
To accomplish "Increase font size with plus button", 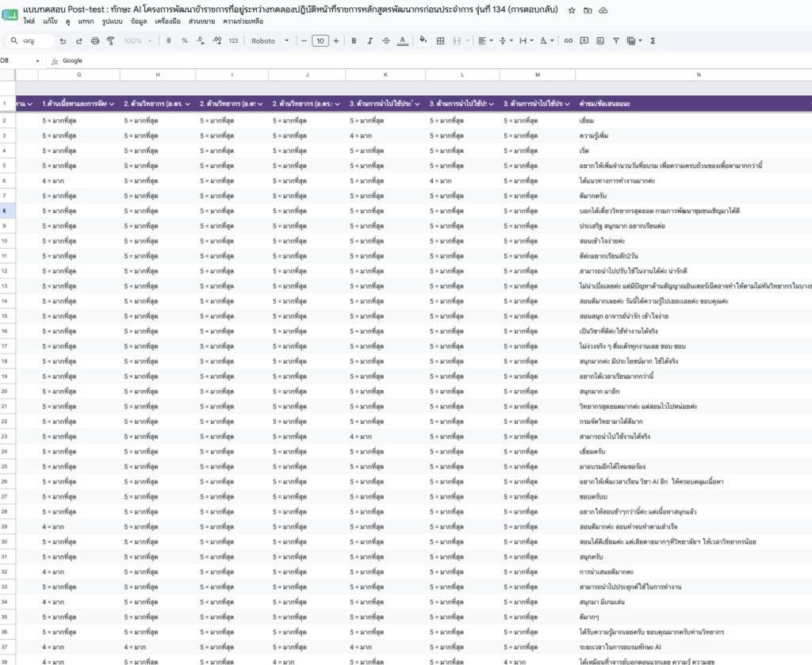I will point(336,41).
